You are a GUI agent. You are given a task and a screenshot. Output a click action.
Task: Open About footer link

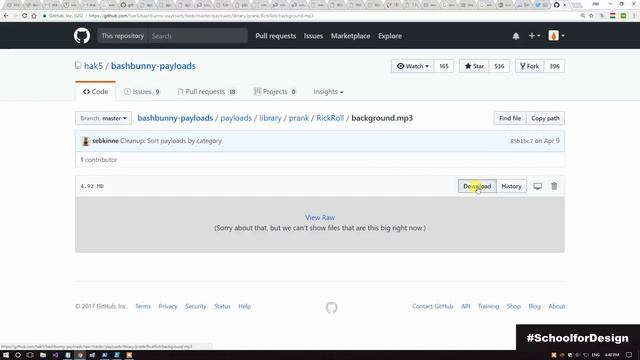click(557, 306)
